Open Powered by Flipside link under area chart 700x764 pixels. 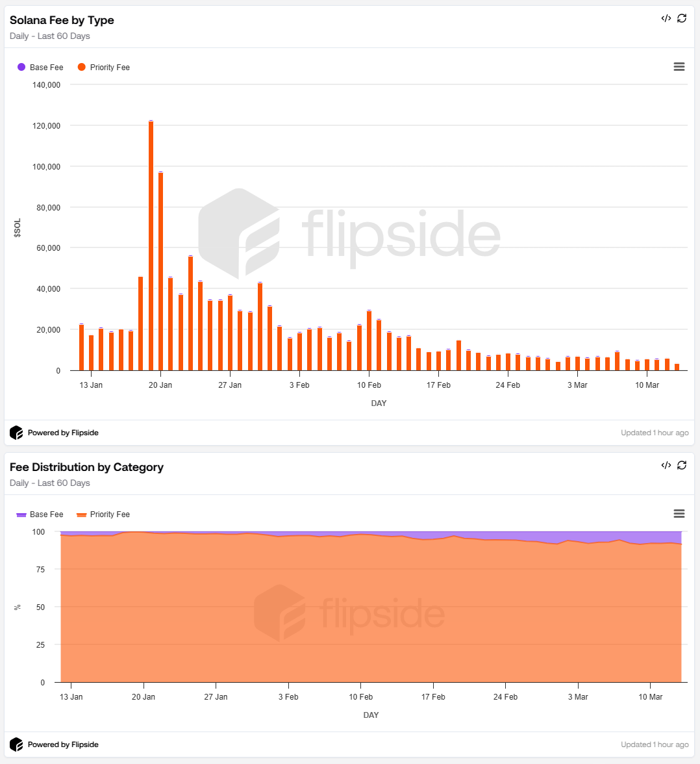point(63,745)
